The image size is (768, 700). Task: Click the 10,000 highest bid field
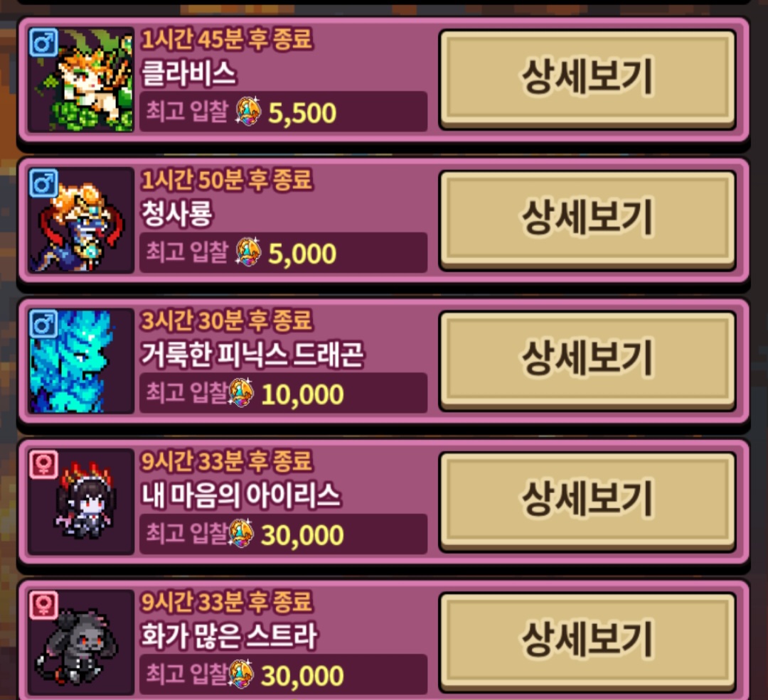pos(283,392)
